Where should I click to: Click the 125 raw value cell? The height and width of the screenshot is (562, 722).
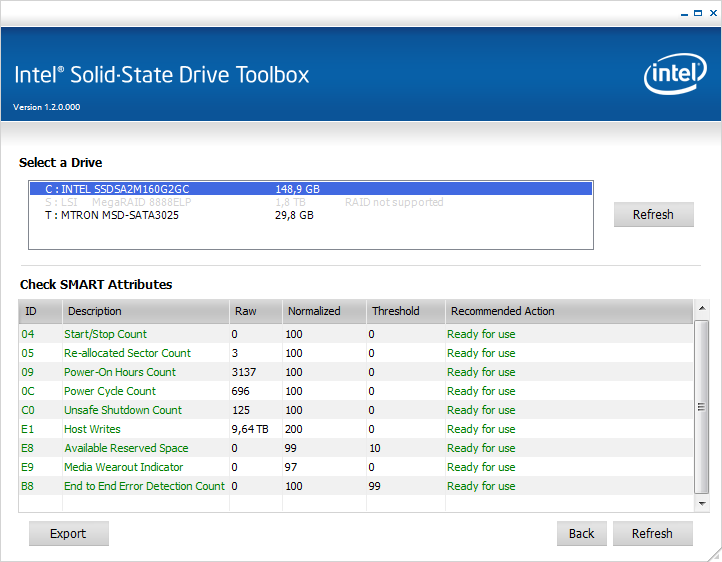click(240, 410)
